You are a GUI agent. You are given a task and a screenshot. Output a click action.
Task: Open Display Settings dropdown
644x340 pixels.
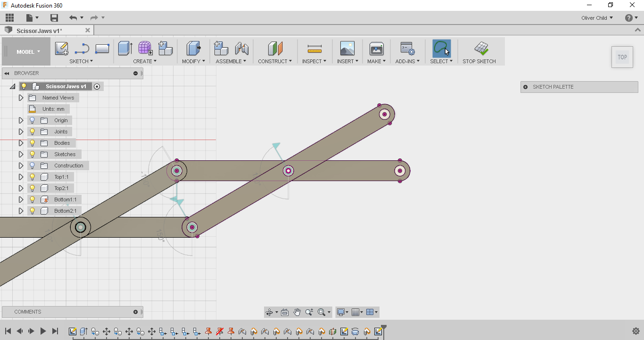click(342, 312)
